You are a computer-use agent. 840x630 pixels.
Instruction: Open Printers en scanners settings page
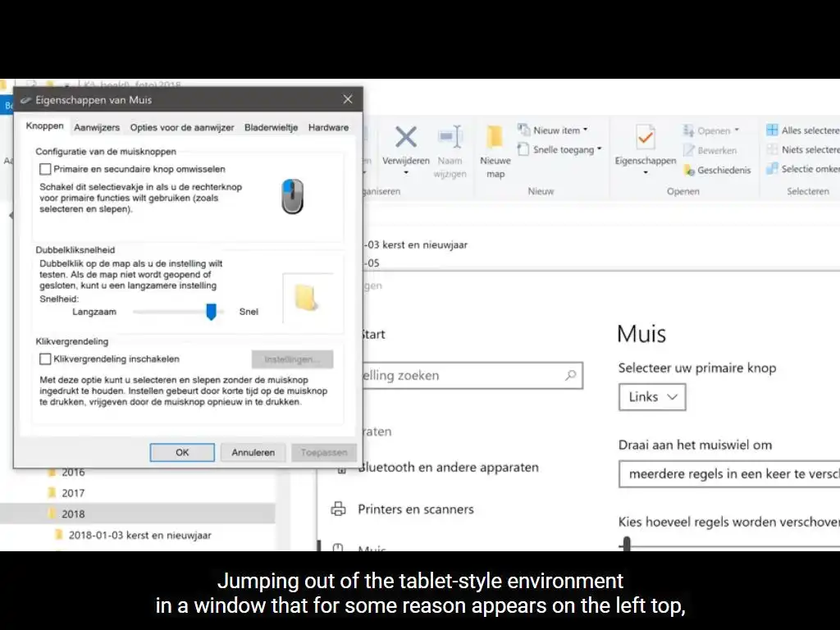[x=416, y=509]
